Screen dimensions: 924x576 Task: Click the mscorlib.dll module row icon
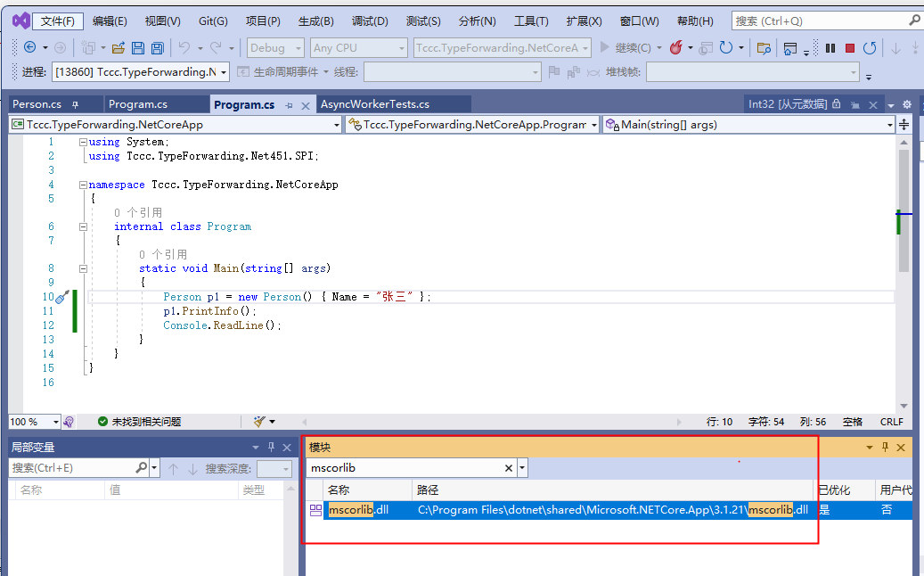(315, 510)
